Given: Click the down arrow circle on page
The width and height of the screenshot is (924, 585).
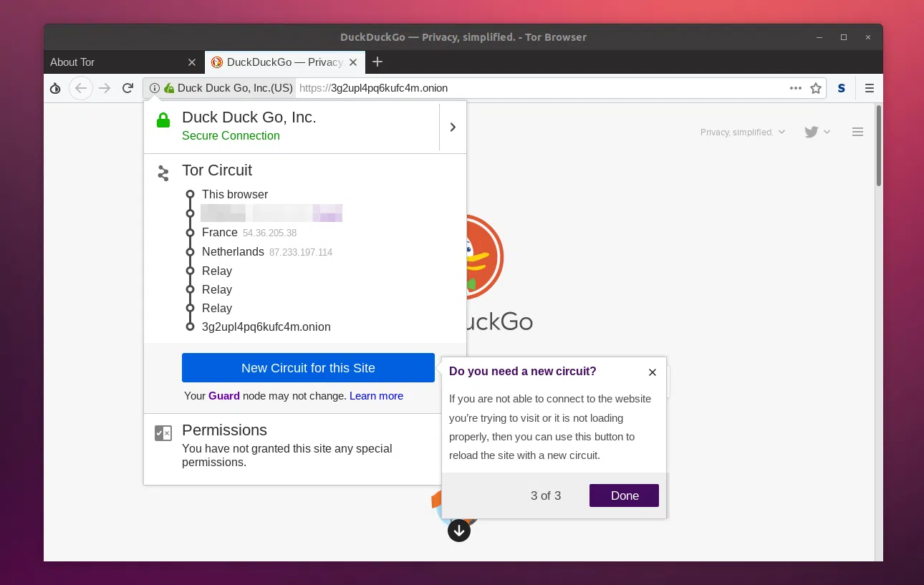Looking at the screenshot, I should [x=459, y=531].
